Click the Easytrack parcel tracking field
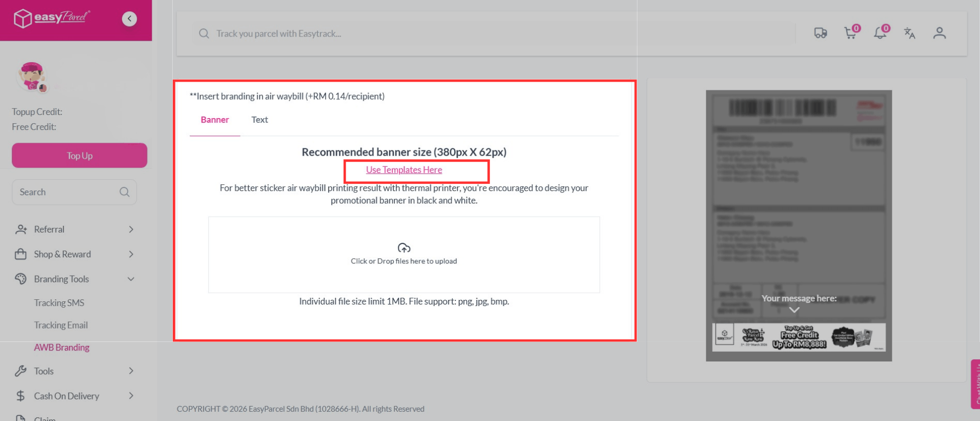The width and height of the screenshot is (980, 421). point(492,33)
